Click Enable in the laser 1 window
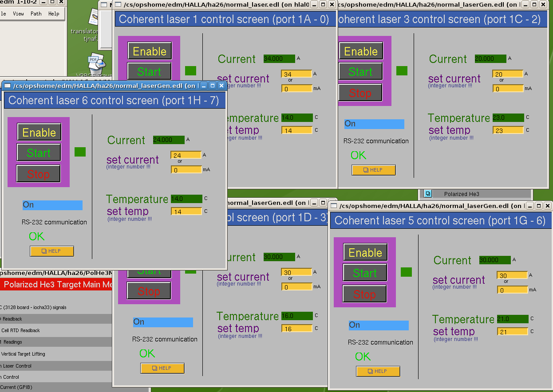This screenshot has height=392, width=553. (150, 51)
